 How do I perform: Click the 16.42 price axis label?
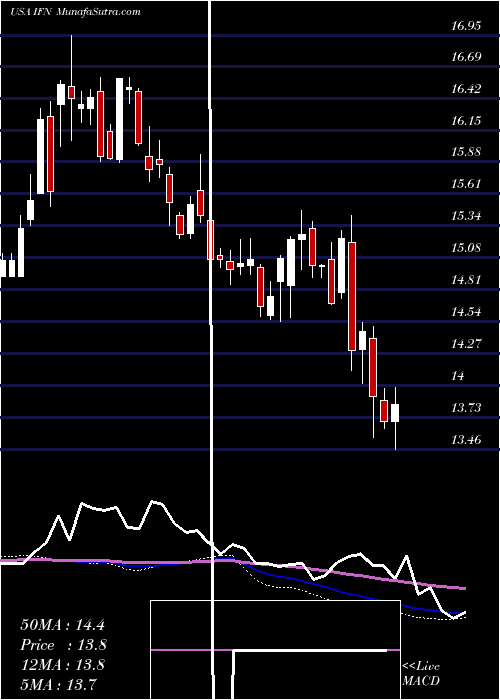pyautogui.click(x=466, y=88)
